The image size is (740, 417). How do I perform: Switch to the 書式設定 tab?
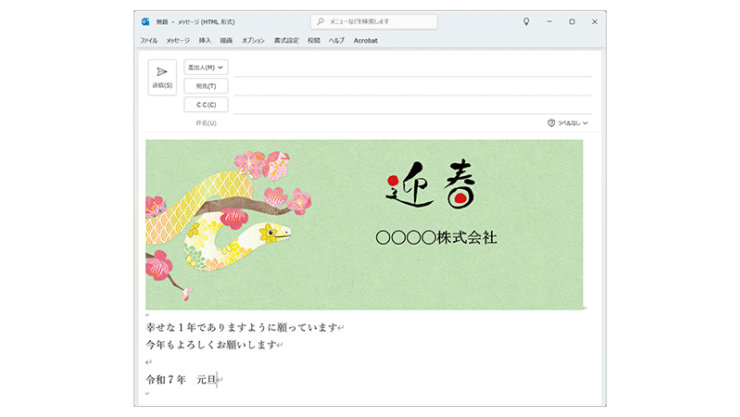coord(286,40)
